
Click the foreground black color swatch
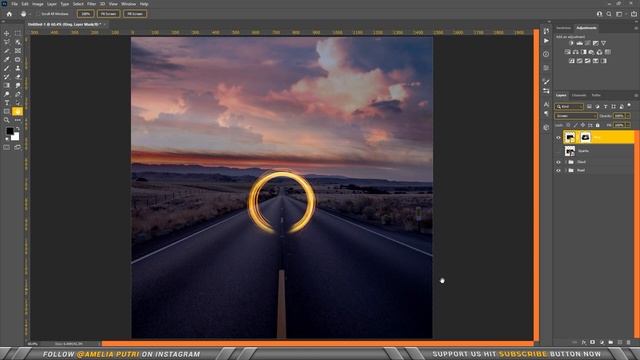point(9,131)
